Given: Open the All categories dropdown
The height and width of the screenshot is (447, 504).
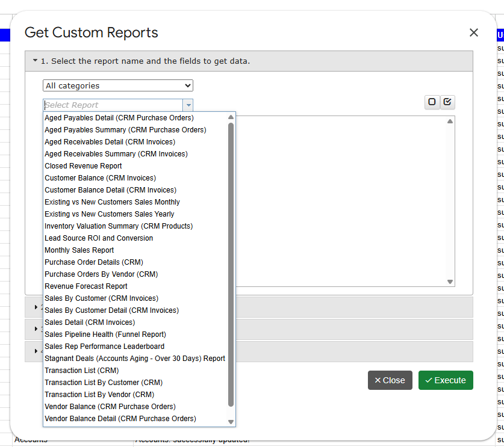Looking at the screenshot, I should coord(118,86).
